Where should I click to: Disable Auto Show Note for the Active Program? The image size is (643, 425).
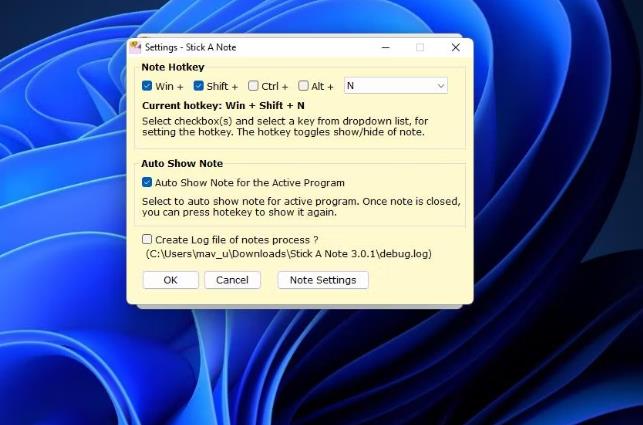point(147,183)
